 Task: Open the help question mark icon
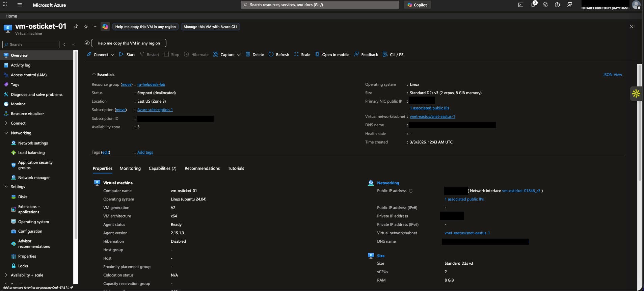pyautogui.click(x=557, y=5)
